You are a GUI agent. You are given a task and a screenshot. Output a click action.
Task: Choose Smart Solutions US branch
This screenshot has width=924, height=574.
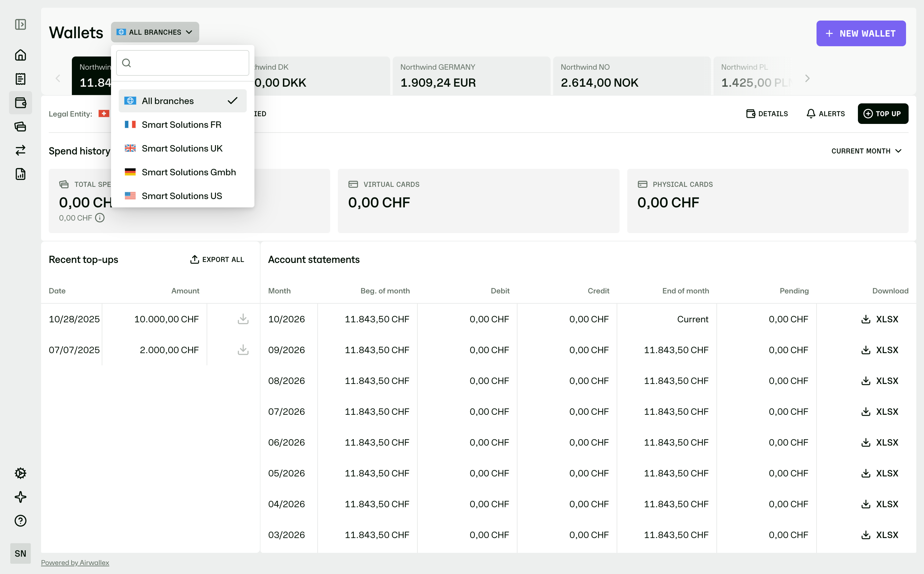[183, 196]
